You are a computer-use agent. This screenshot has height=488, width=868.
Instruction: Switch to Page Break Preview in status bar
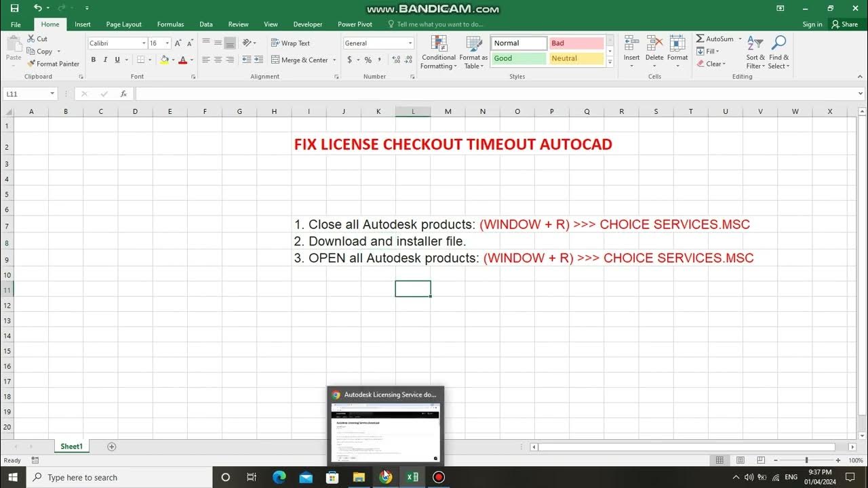point(761,460)
